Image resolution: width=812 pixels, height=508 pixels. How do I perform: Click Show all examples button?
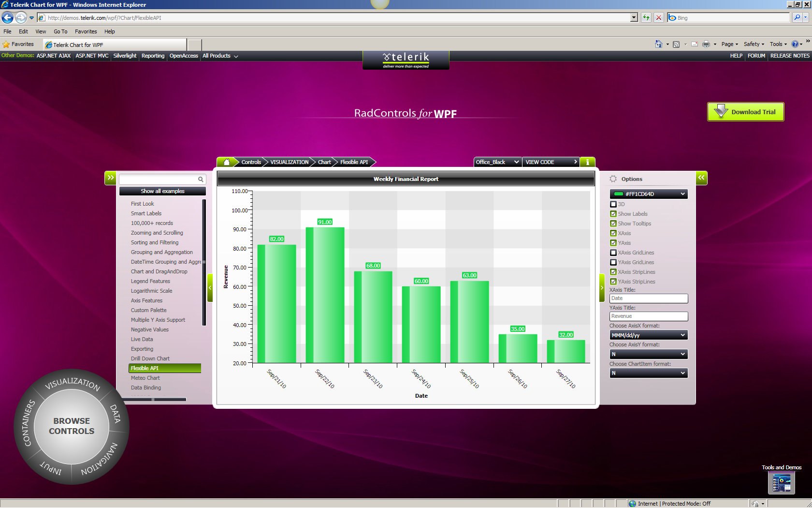pos(162,191)
